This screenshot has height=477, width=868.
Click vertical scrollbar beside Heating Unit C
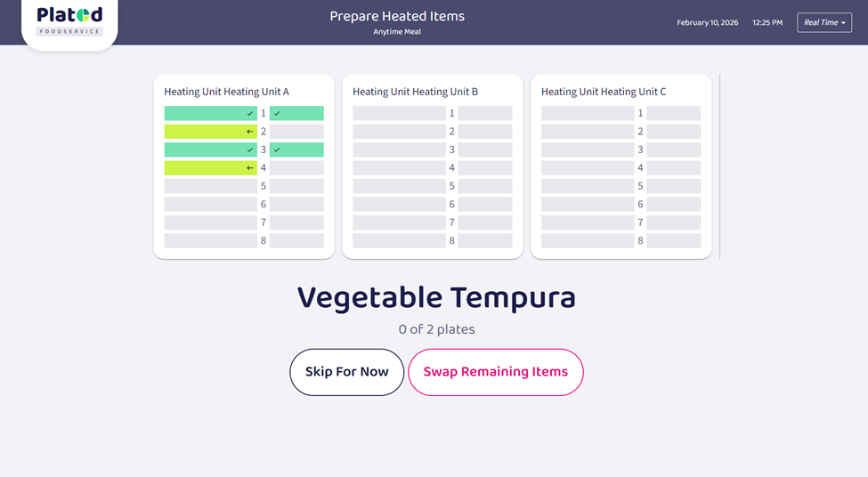(719, 166)
